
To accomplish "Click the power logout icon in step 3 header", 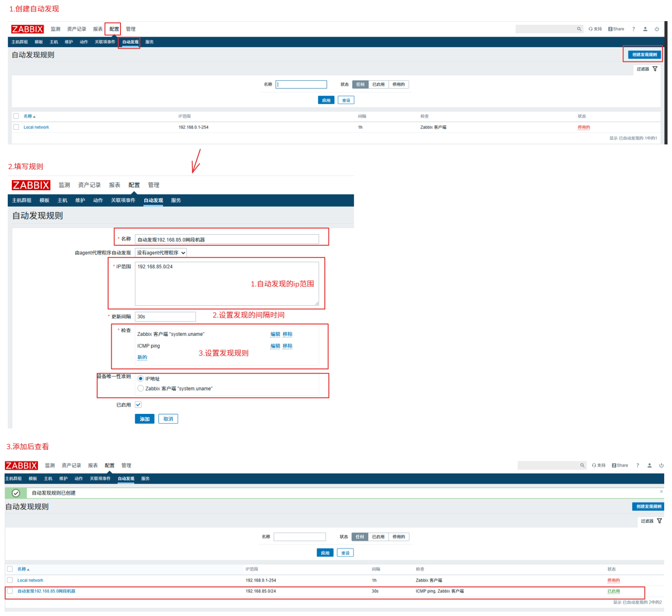I will tap(661, 465).
